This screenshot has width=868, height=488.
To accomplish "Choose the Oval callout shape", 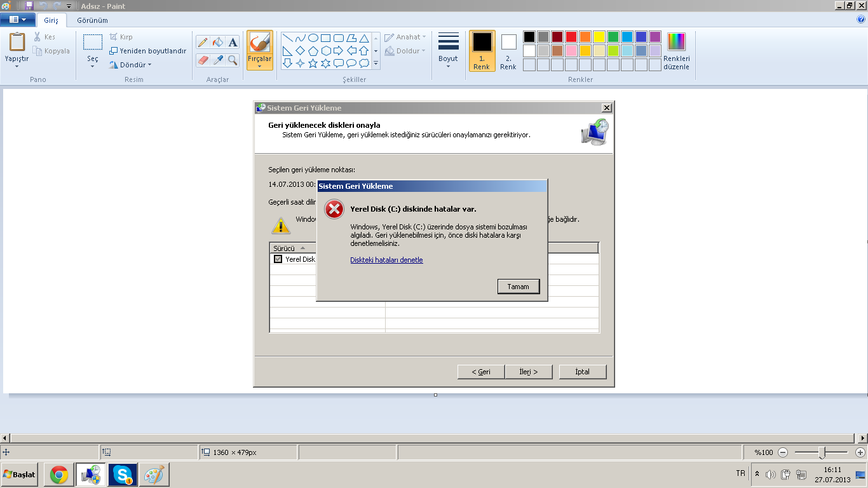I will click(351, 63).
